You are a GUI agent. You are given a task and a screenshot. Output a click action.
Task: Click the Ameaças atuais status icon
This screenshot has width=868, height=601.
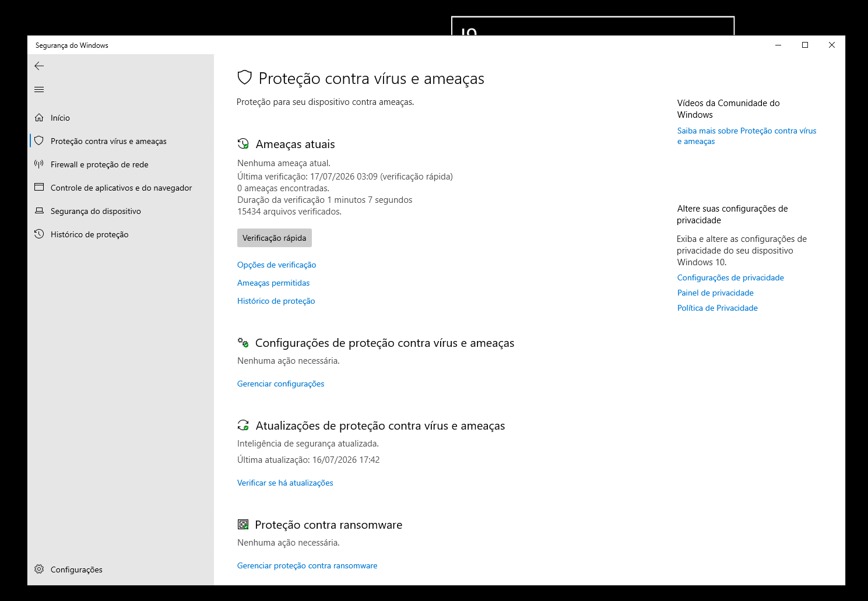click(x=243, y=143)
